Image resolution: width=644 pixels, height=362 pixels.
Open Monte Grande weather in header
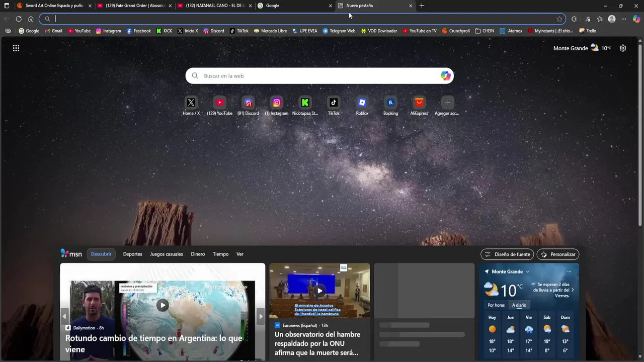(x=582, y=48)
